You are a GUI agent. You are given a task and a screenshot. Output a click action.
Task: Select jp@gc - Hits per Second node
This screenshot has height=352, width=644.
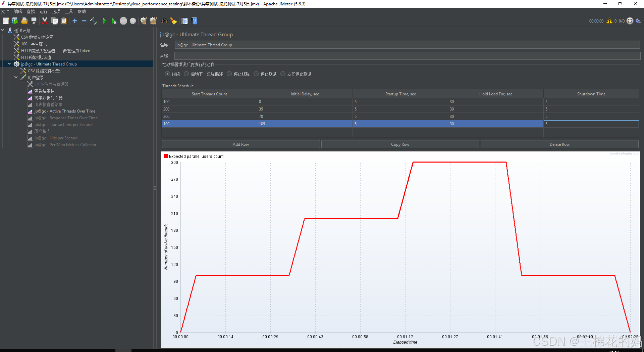tap(56, 138)
